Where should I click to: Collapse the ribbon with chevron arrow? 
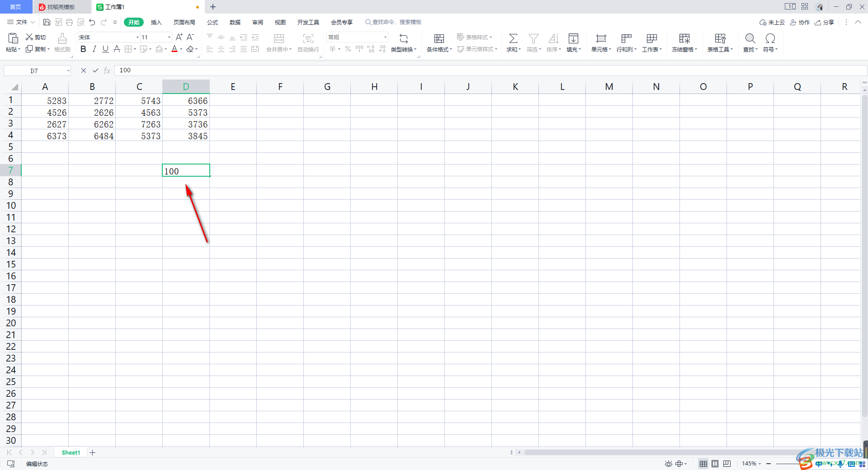click(x=858, y=22)
